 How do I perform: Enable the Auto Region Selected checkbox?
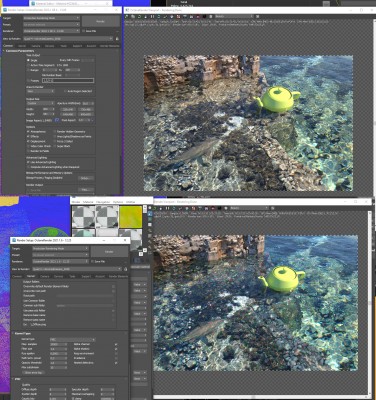65,91
